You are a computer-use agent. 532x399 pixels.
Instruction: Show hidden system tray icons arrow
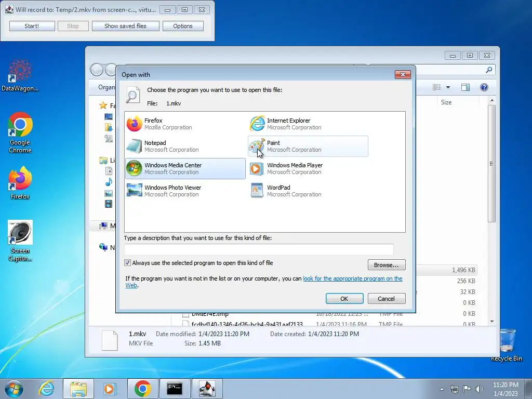pyautogui.click(x=442, y=389)
